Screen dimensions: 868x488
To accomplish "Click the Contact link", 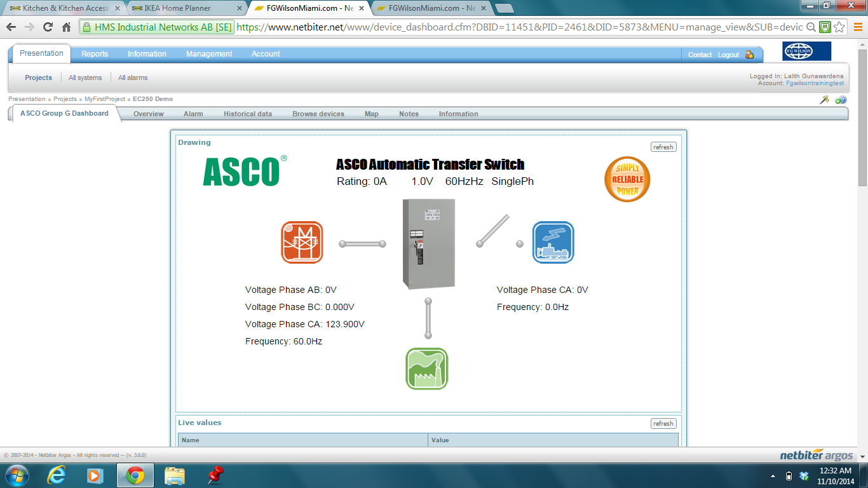I will pyautogui.click(x=700, y=55).
